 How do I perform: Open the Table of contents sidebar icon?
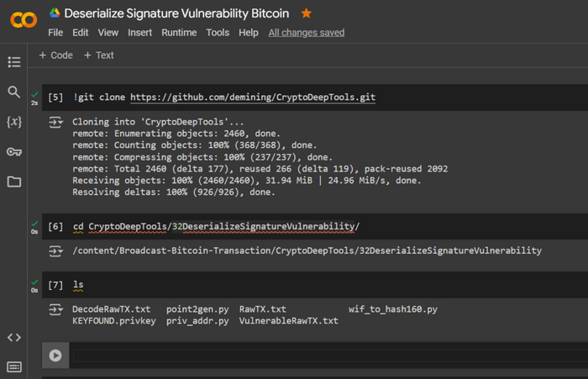13,62
